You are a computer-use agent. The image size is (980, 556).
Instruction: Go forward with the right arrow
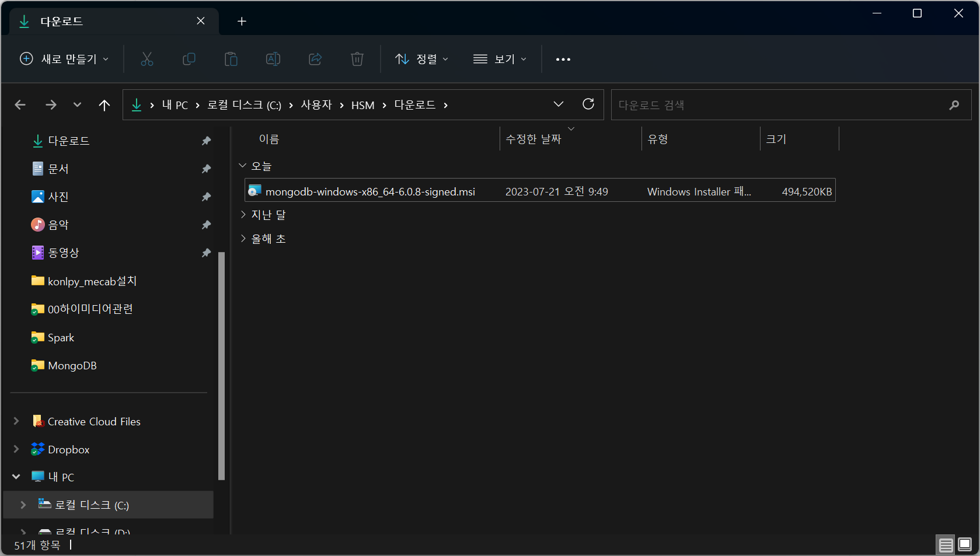(51, 105)
